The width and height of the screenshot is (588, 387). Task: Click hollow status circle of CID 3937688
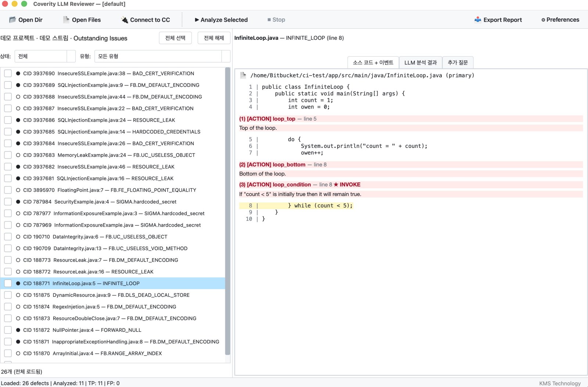click(18, 97)
